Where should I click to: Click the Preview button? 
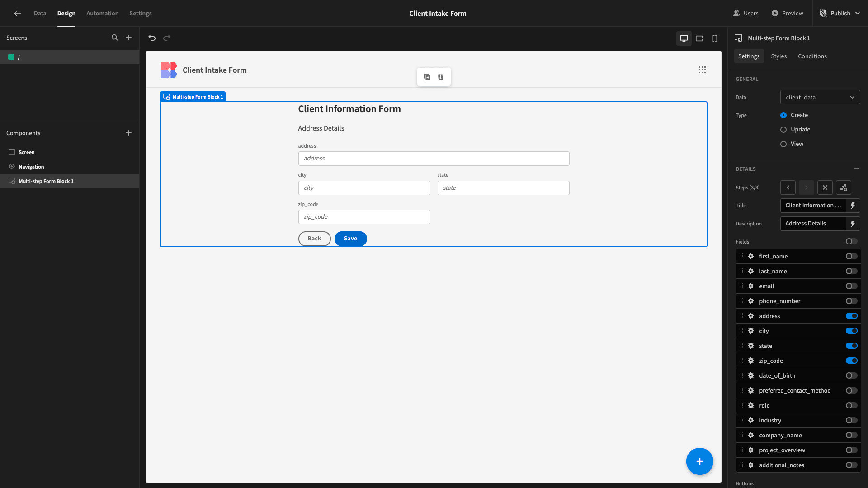787,14
